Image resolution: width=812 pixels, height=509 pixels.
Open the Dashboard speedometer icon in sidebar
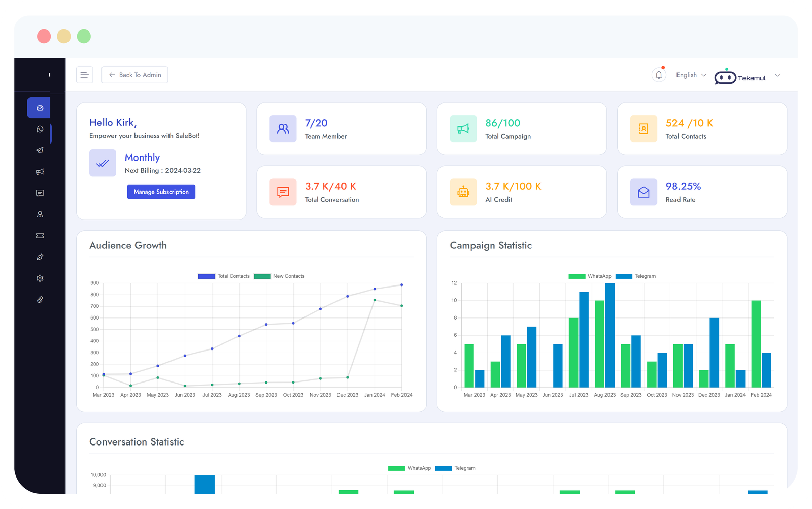pos(40,108)
